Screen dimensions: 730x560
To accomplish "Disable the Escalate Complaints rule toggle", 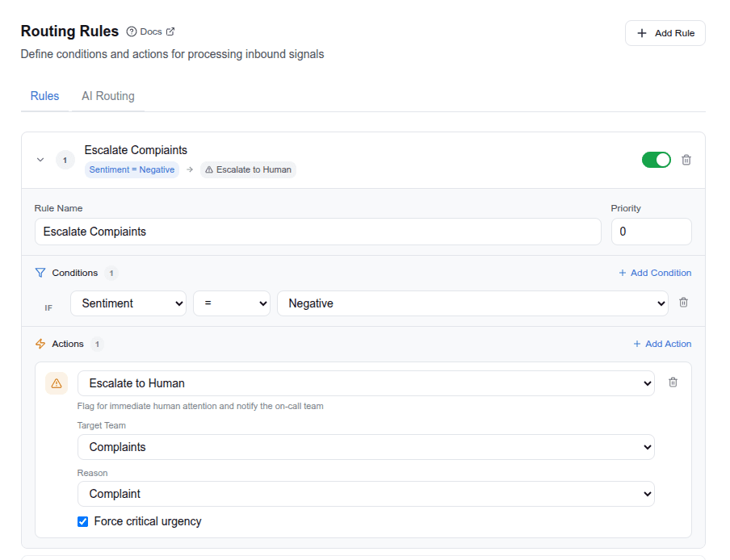I will (x=656, y=160).
